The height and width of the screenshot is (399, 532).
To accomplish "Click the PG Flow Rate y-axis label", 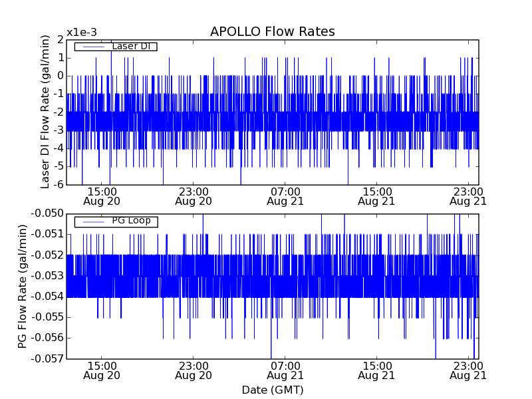I will pyautogui.click(x=23, y=286).
